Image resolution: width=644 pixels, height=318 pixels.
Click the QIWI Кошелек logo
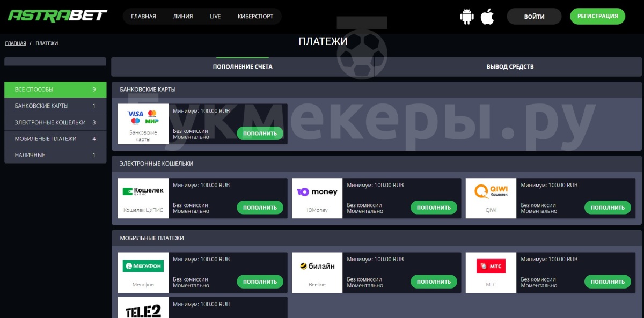[491, 191]
